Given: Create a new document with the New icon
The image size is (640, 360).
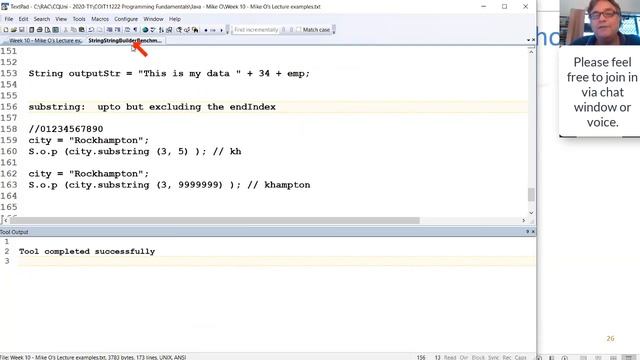Looking at the screenshot, I should pos(6,30).
